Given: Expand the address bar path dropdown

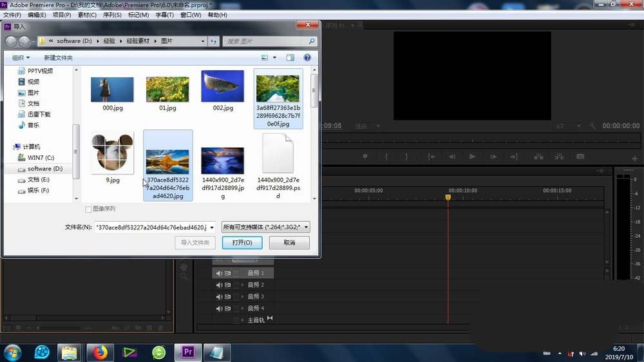Looking at the screenshot, I should tap(202, 41).
